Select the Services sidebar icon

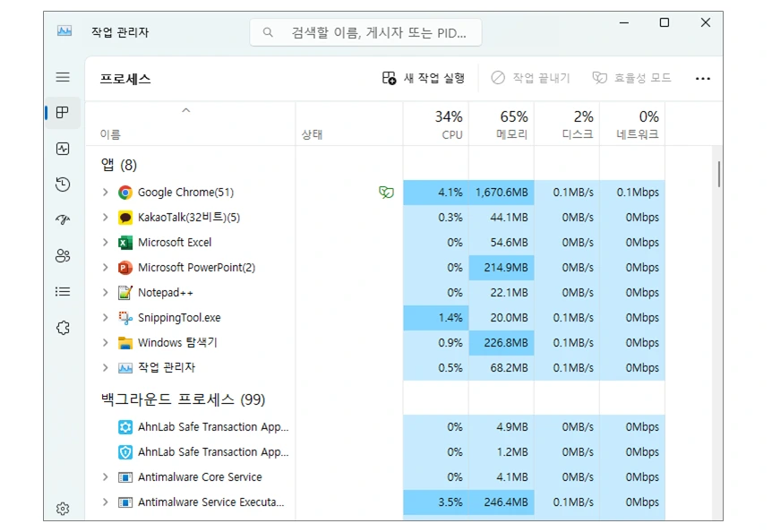pos(63,327)
